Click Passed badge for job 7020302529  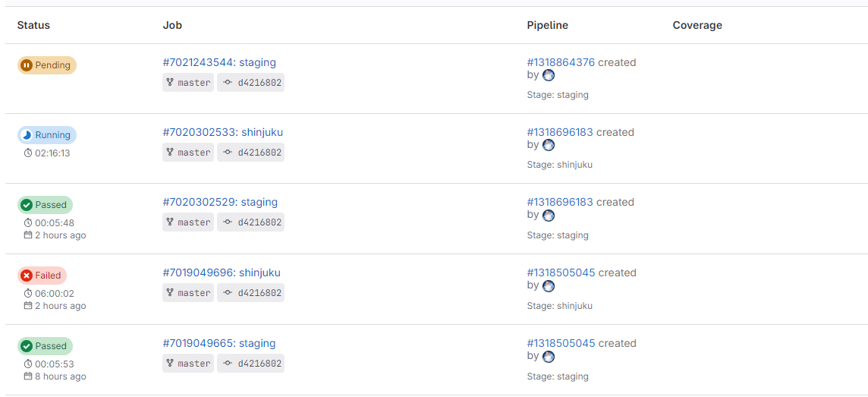tap(45, 205)
